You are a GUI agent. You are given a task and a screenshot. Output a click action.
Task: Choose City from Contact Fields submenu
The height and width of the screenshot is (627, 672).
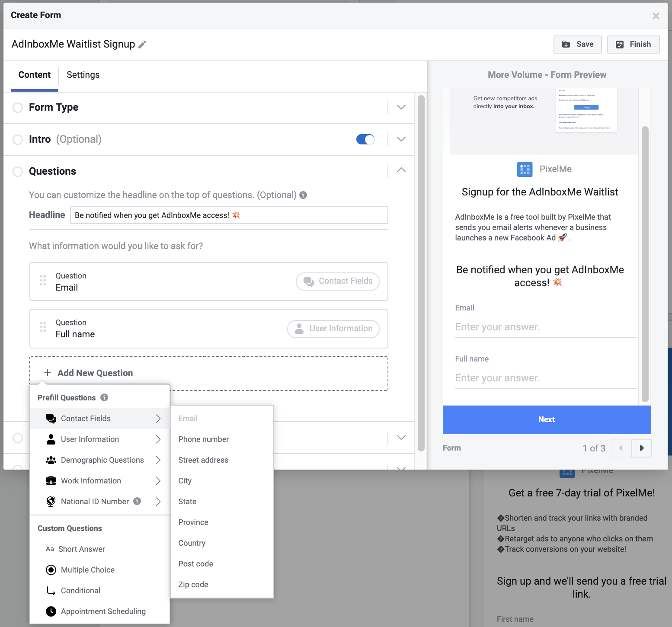[x=222, y=481]
